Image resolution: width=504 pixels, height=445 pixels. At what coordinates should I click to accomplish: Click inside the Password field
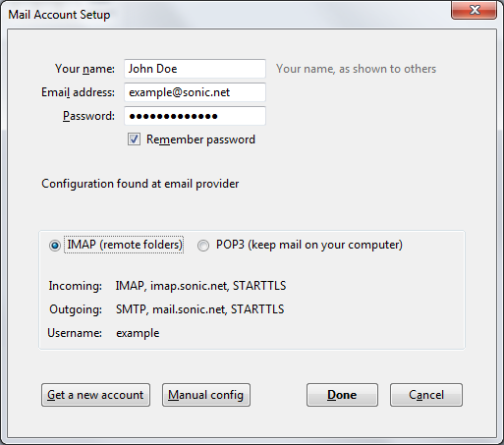[195, 116]
